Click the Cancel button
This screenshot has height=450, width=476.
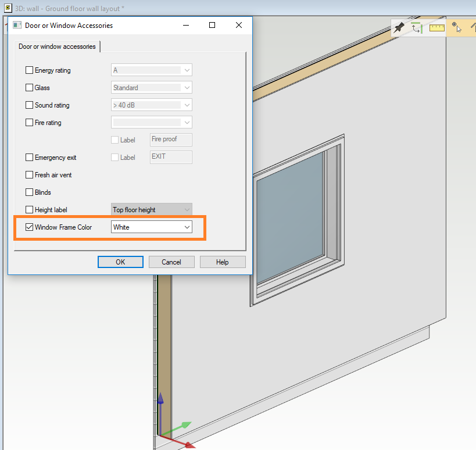[171, 262]
